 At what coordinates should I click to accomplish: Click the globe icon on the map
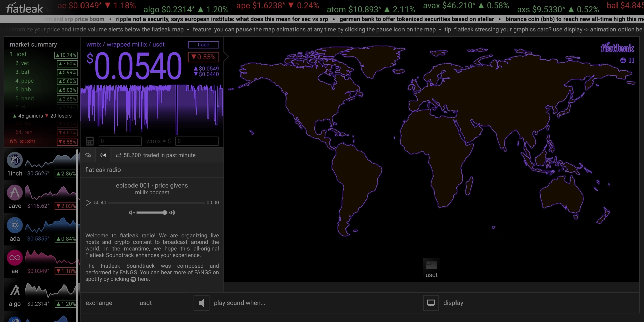point(623,60)
